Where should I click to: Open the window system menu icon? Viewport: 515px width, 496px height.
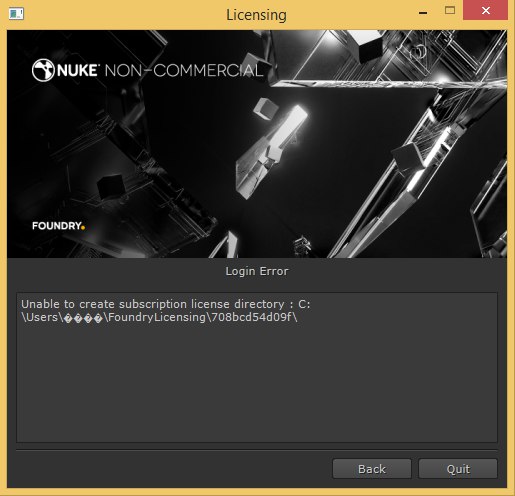pos(16,14)
